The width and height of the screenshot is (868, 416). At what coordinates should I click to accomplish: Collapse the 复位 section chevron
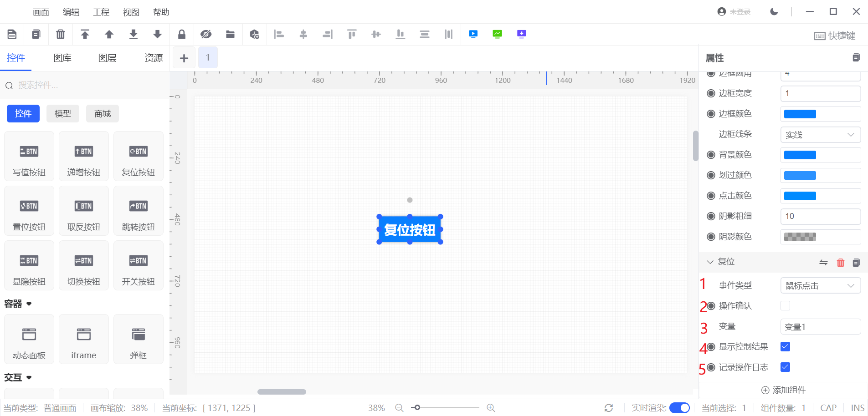[710, 262]
